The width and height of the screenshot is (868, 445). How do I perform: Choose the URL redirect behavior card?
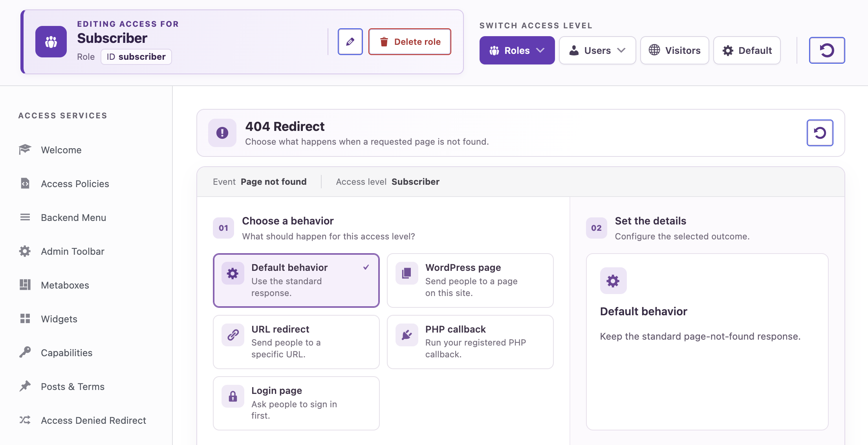click(296, 342)
